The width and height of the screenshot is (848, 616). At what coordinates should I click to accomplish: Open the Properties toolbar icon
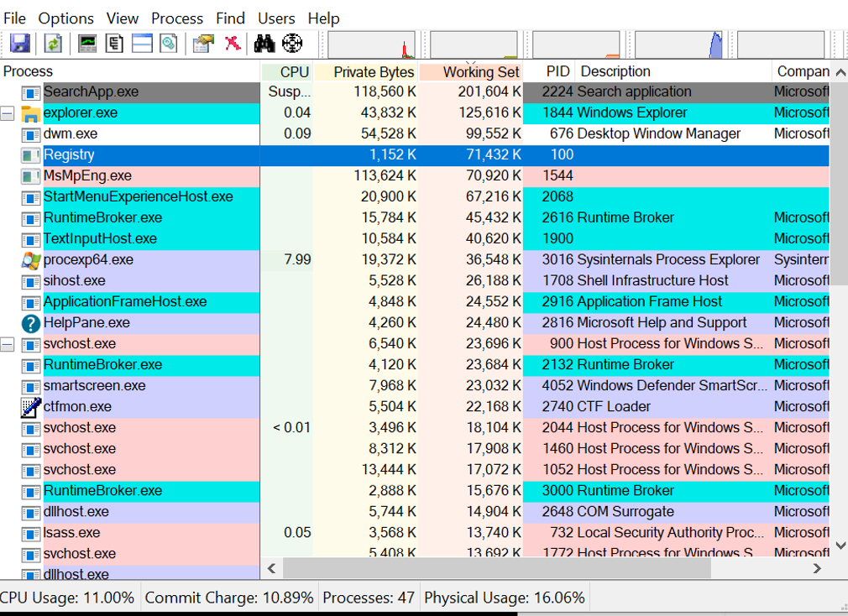[203, 44]
